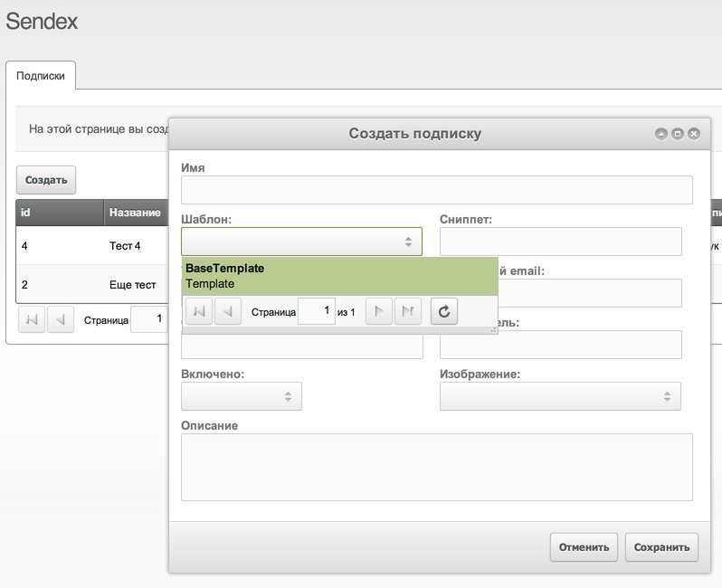This screenshot has height=588, width=722.
Task: Click last page icon in template dropdown pager
Action: 408,312
